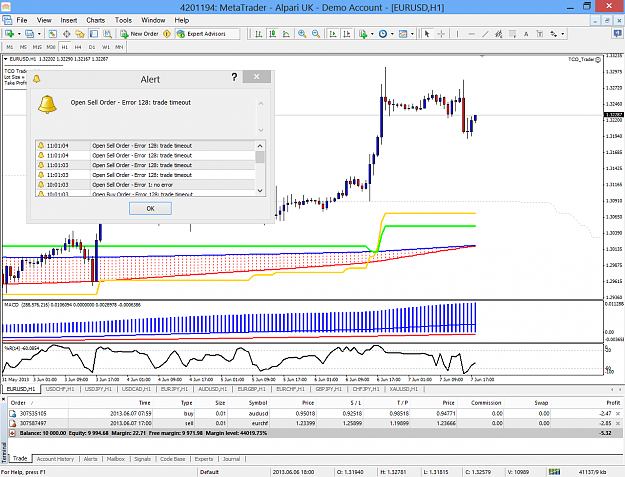Select the Cursor arrow tool
Viewport: 625px width, 477px height.
[x=427, y=34]
